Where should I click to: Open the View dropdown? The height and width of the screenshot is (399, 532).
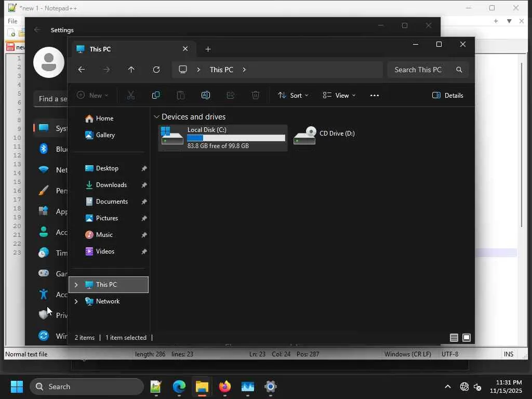(339, 96)
